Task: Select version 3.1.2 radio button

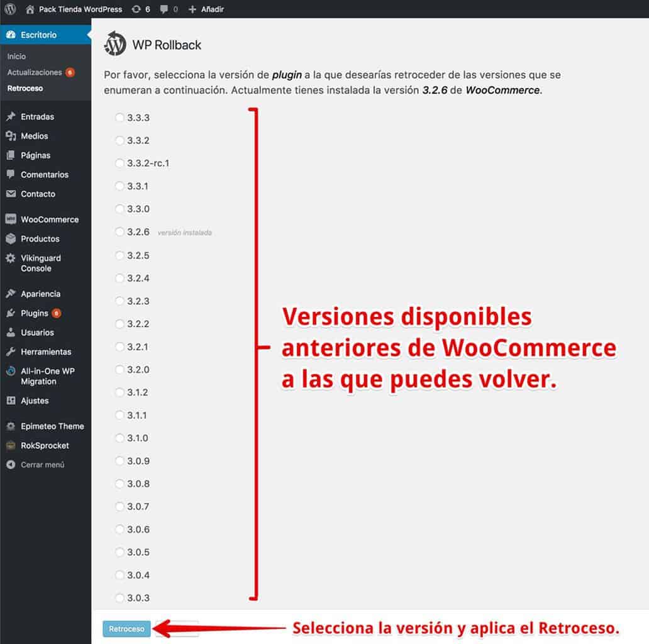Action: [119, 392]
